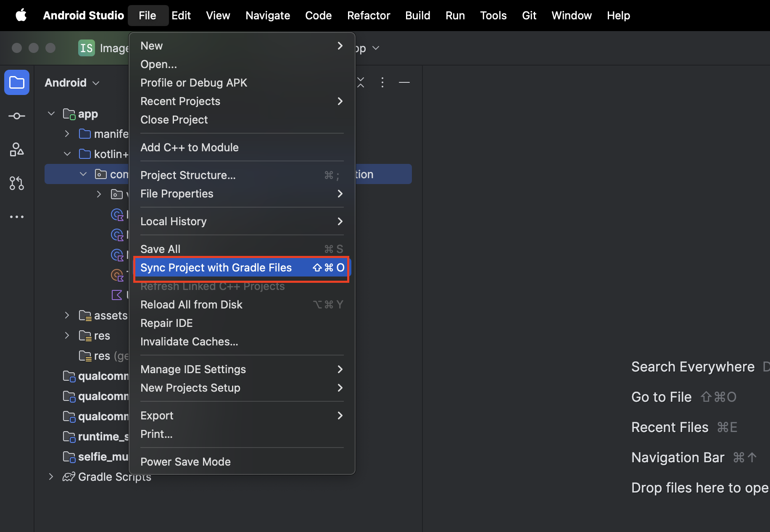
Task: Open the Structure tool window
Action: [16, 150]
